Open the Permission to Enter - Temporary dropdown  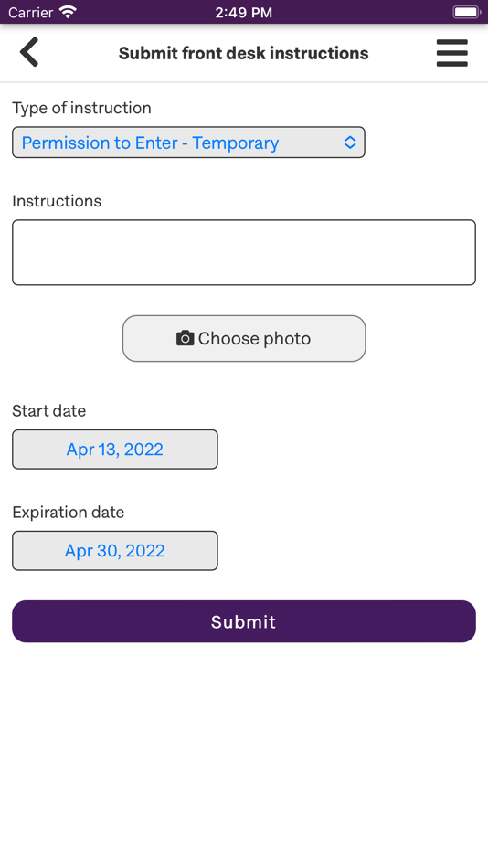click(188, 143)
